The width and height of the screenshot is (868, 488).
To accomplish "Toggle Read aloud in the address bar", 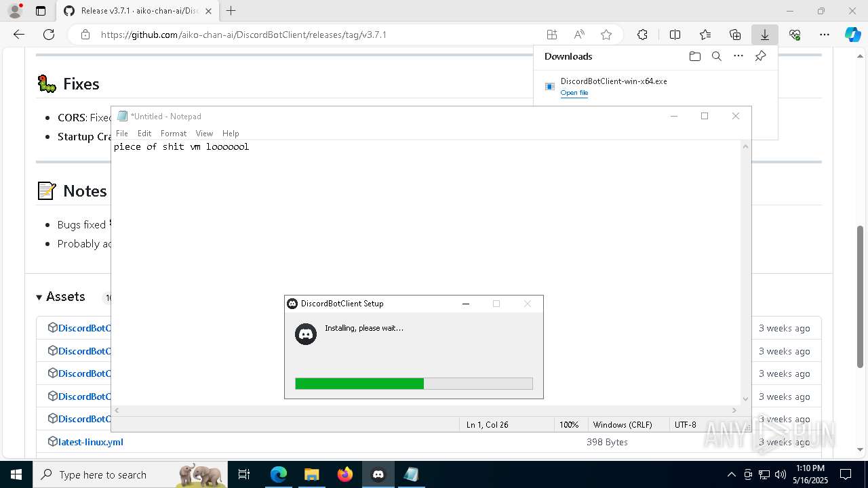I will 579,35.
